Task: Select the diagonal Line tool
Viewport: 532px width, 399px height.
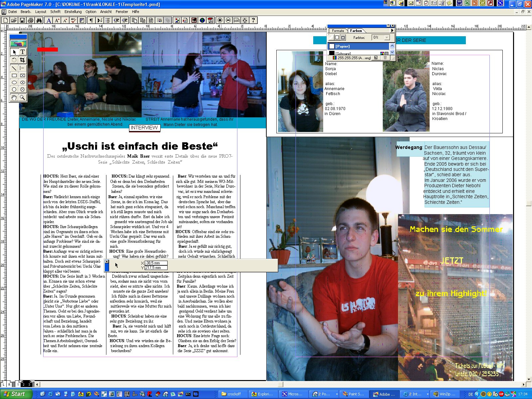Action: 14,68
